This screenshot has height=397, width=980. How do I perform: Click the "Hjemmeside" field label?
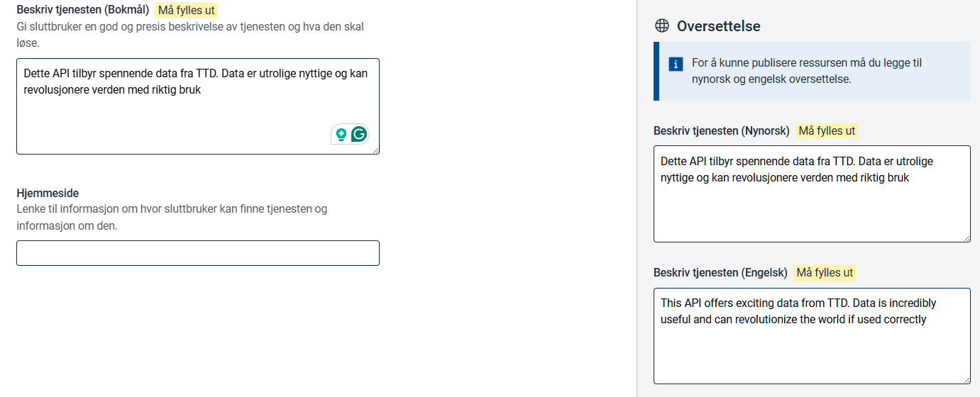tap(48, 193)
